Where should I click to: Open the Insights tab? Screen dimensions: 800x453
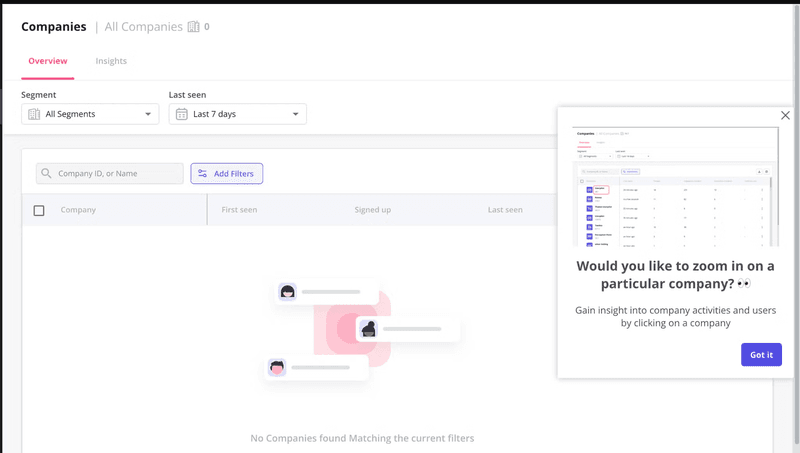[111, 61]
